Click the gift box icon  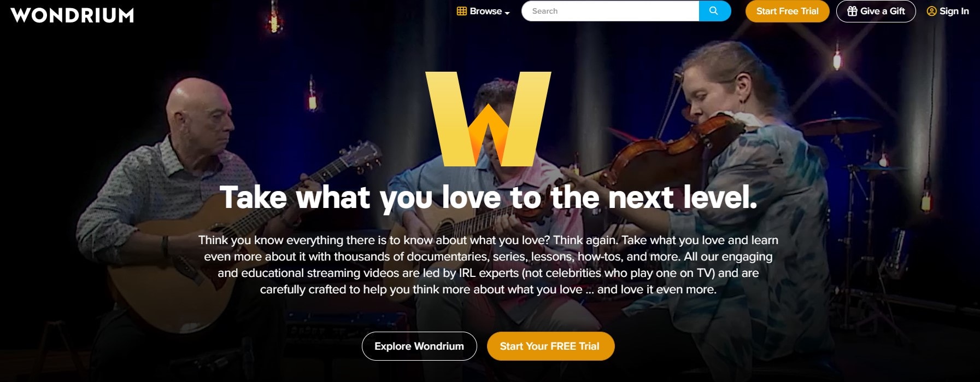click(x=852, y=11)
